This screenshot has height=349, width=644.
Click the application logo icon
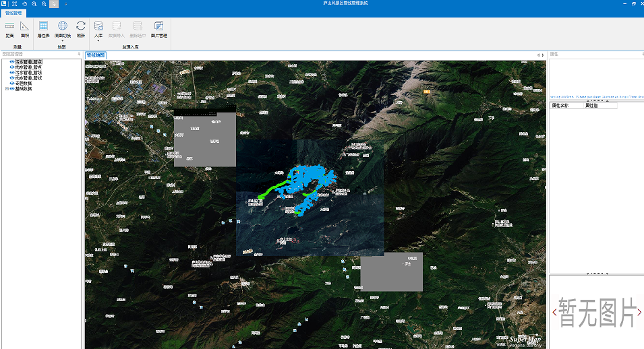pos(3,3)
